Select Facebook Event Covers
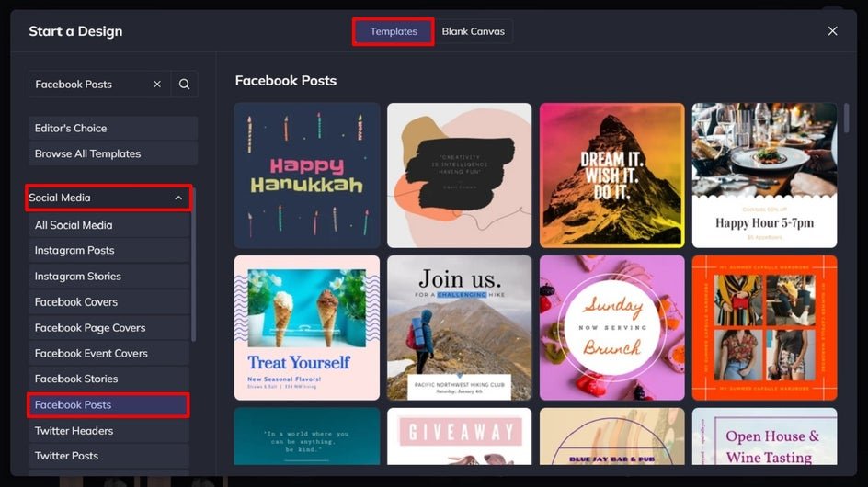 pyautogui.click(x=108, y=354)
